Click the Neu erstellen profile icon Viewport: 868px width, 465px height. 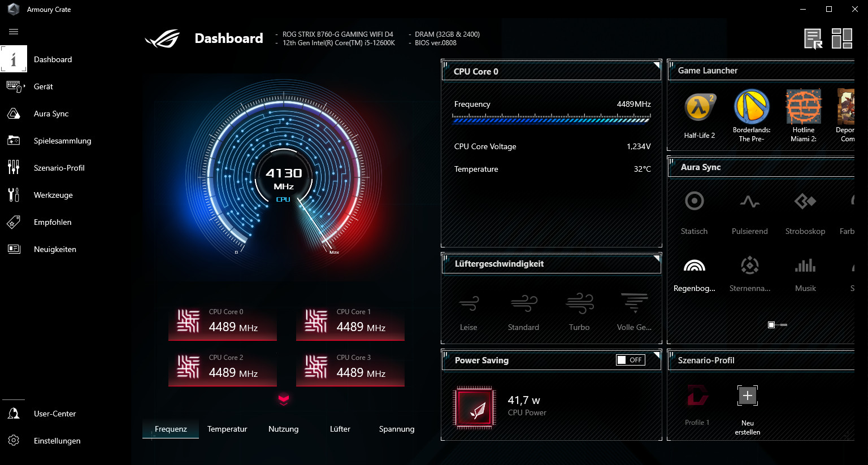click(747, 396)
